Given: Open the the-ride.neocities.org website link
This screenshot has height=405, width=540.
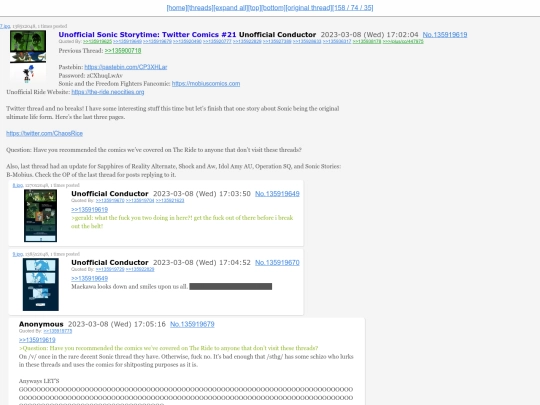Looking at the screenshot, I should coord(108,92).
